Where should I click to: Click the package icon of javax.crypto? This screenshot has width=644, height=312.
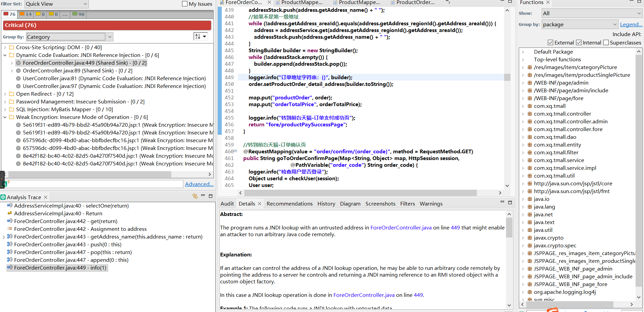click(530, 238)
